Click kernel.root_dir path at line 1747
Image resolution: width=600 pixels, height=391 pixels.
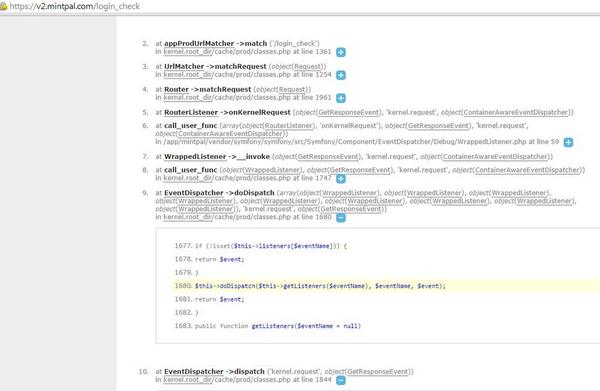[188, 178]
